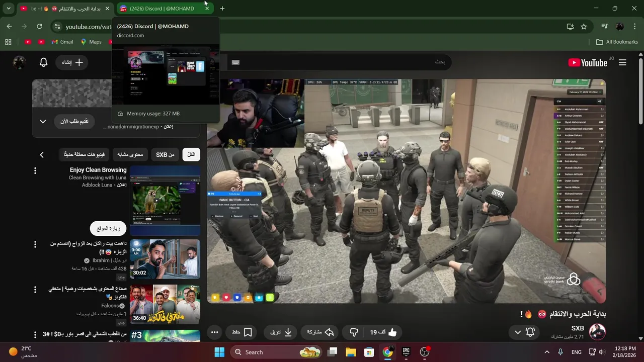Click the share arrow button under video

coord(320,332)
